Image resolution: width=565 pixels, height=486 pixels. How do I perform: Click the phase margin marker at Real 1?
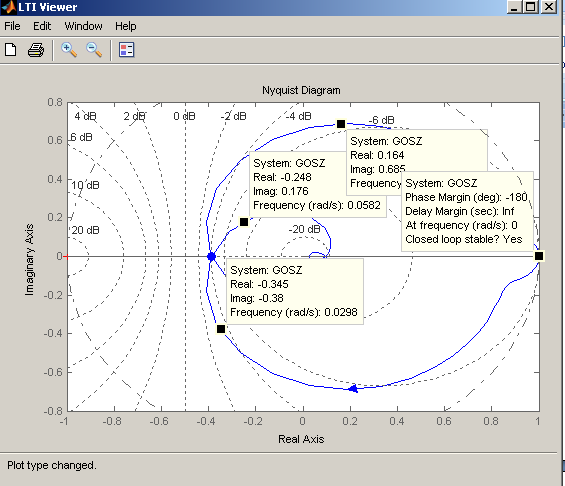tap(539, 256)
